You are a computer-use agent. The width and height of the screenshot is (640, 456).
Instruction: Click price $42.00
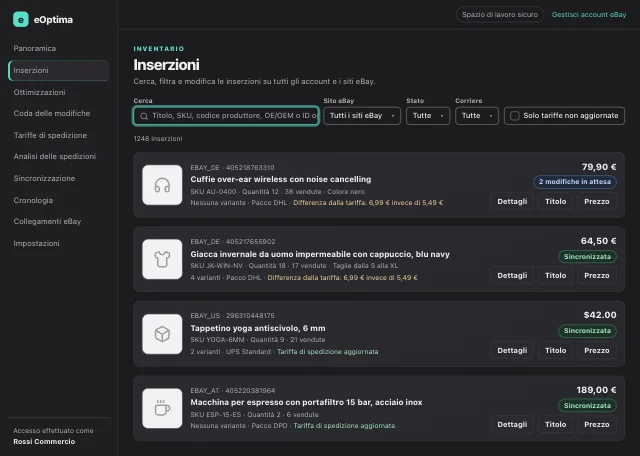(x=600, y=315)
